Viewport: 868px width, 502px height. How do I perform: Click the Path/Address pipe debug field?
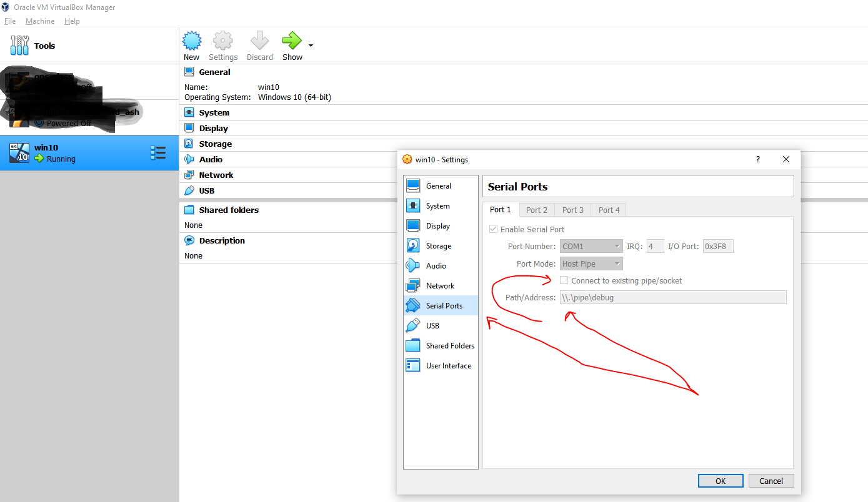pyautogui.click(x=673, y=297)
